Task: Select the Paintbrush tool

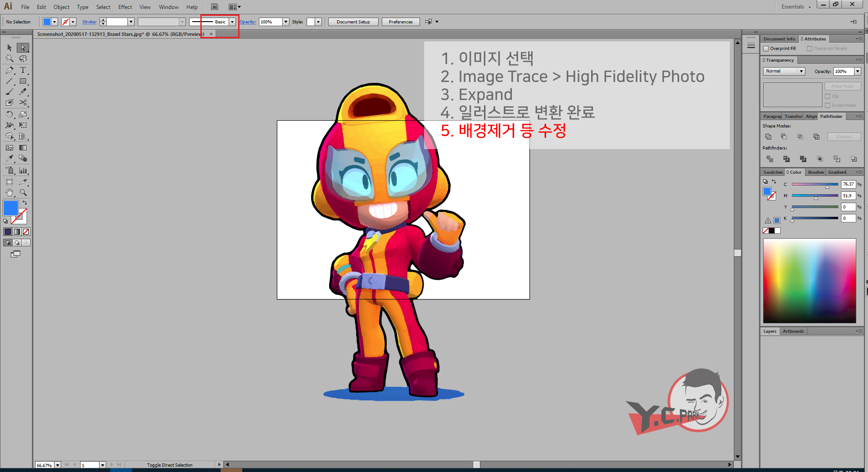Action: (x=9, y=92)
